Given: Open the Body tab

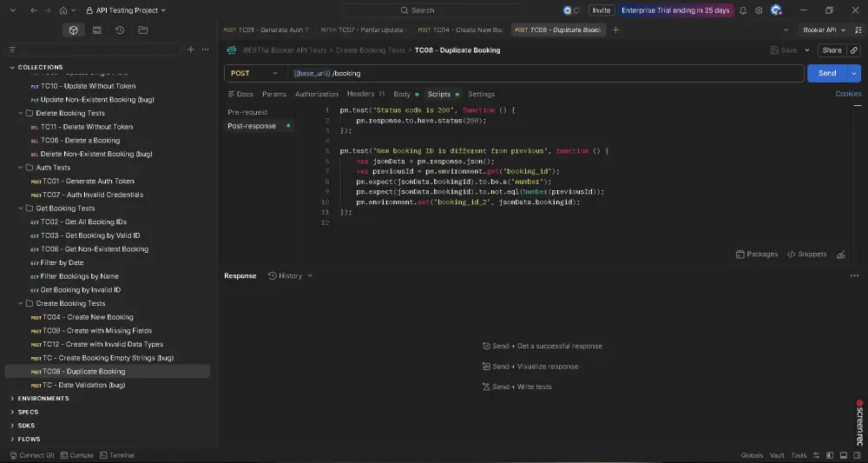Looking at the screenshot, I should coord(405,94).
